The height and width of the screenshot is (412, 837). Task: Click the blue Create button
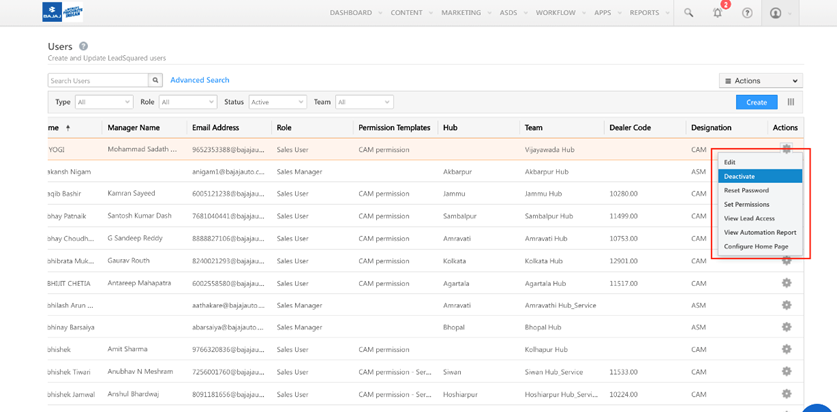pos(756,102)
